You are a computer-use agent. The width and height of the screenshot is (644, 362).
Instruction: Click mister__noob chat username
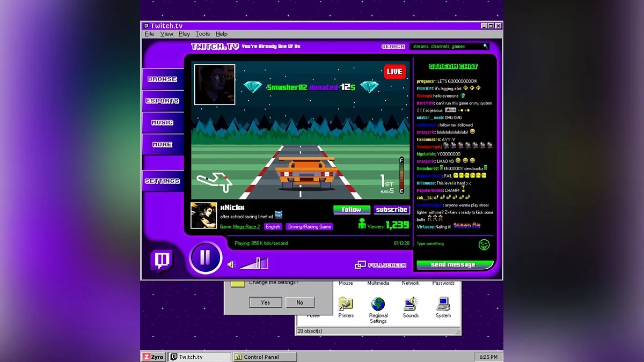pos(430,117)
